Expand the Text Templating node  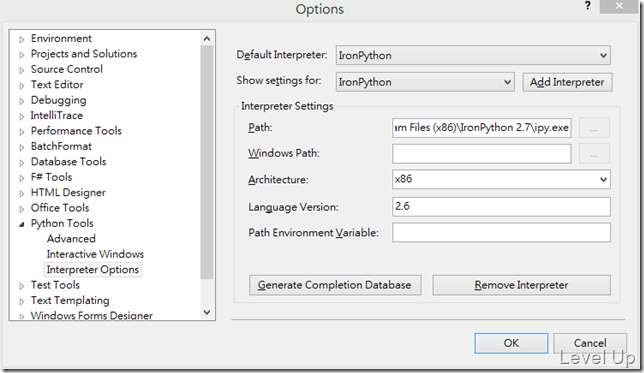point(22,302)
